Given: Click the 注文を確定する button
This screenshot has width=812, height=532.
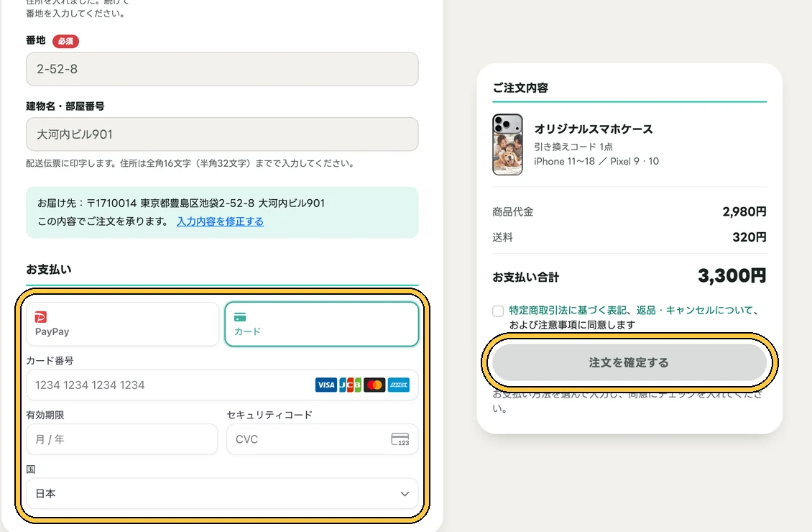Looking at the screenshot, I should [x=629, y=362].
